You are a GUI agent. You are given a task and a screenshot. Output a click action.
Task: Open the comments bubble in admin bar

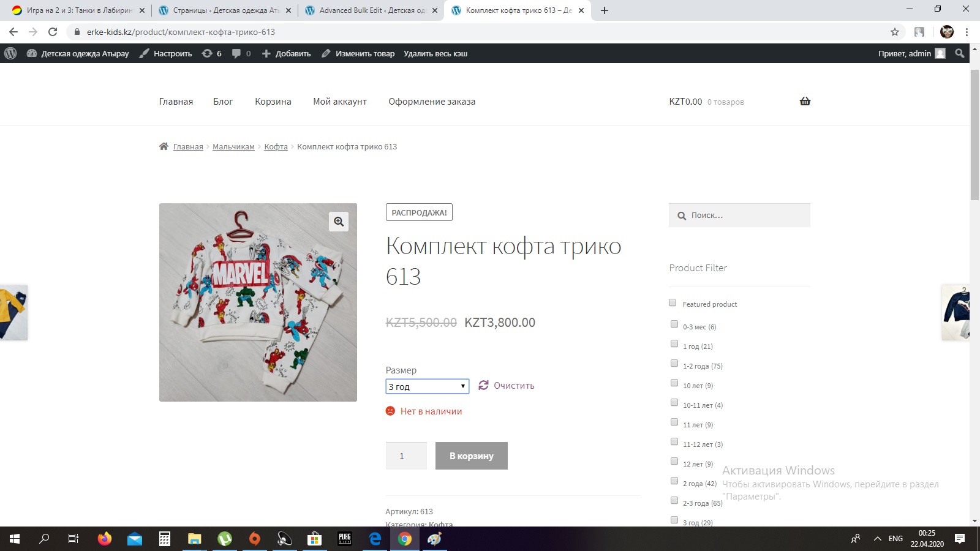241,53
